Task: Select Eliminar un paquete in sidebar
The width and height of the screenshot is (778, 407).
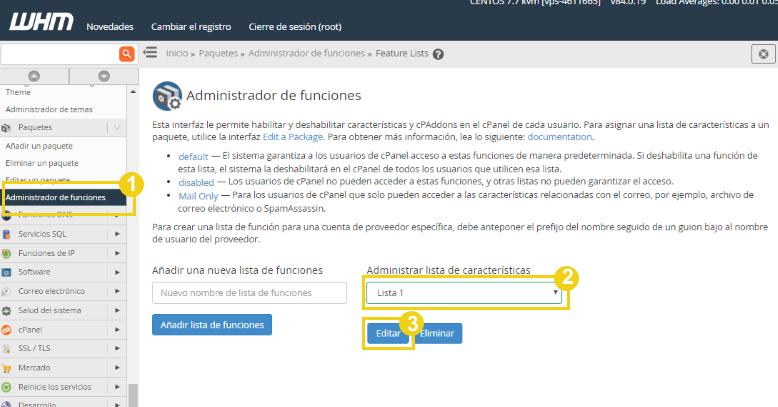Action: click(x=42, y=163)
